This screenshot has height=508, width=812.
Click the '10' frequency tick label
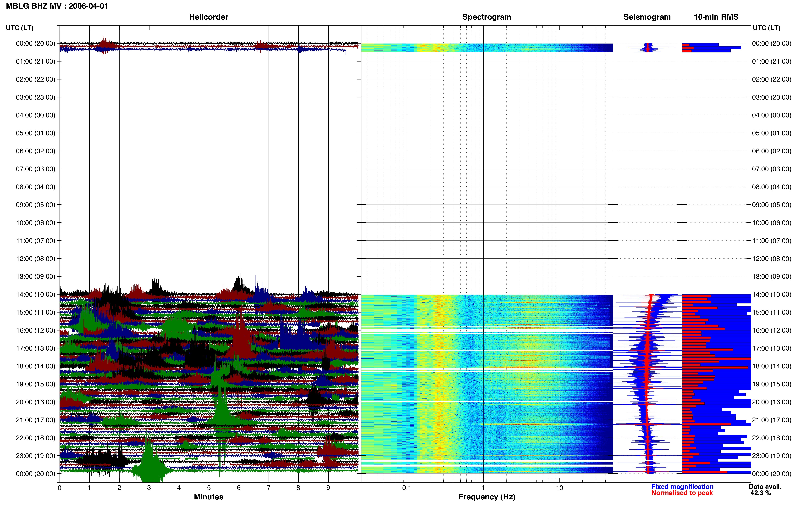tap(559, 488)
